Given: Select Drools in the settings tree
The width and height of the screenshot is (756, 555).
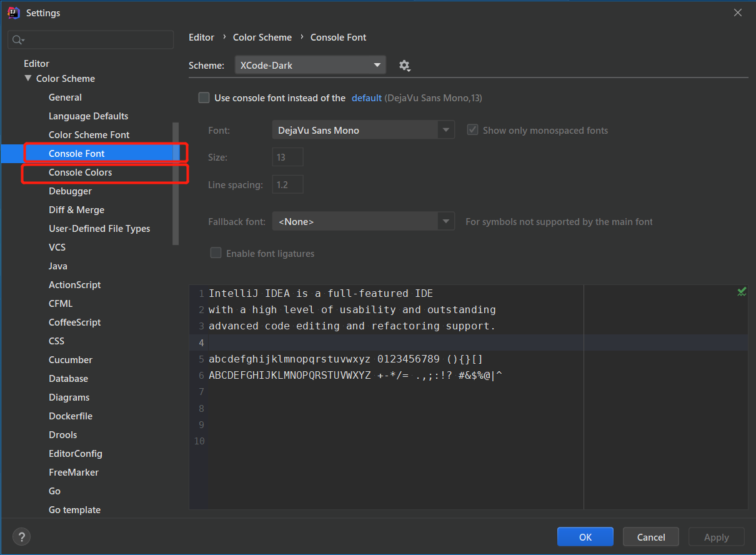Looking at the screenshot, I should coord(63,435).
